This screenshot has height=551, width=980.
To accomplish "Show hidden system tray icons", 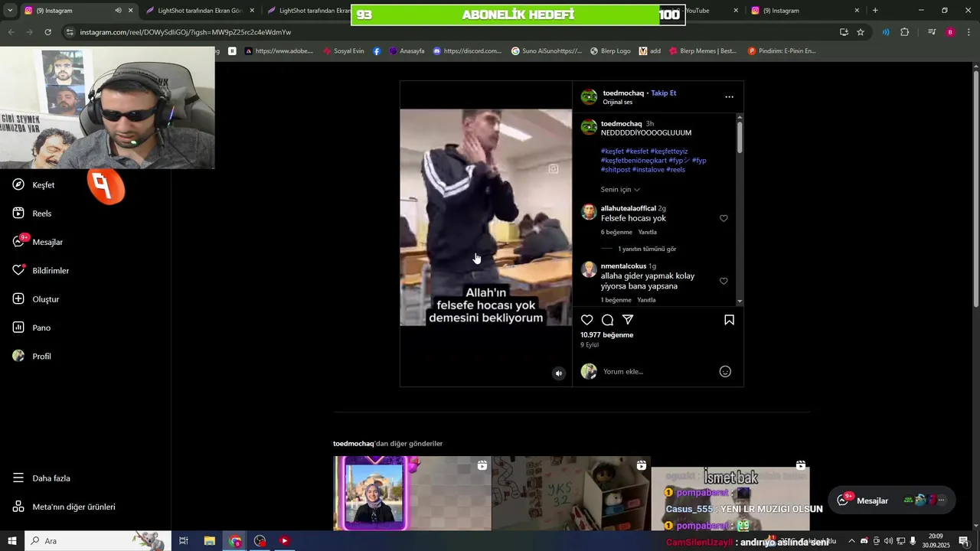I will click(x=851, y=541).
